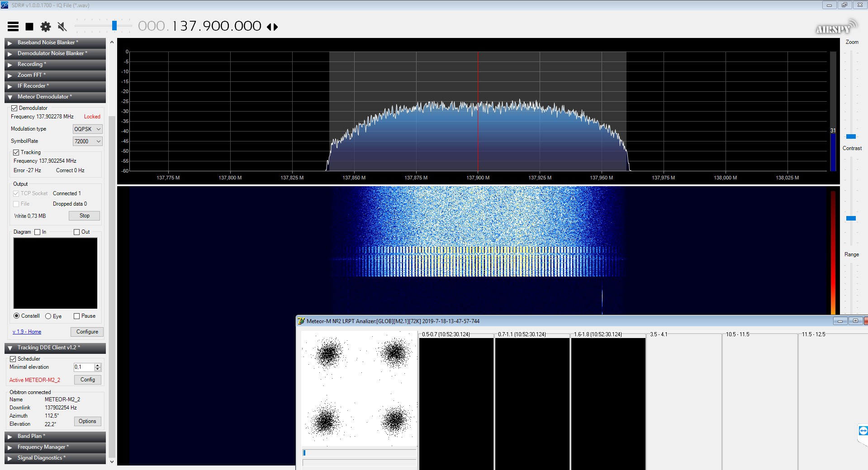Click the Config button in Tracking DDE

pyautogui.click(x=88, y=380)
